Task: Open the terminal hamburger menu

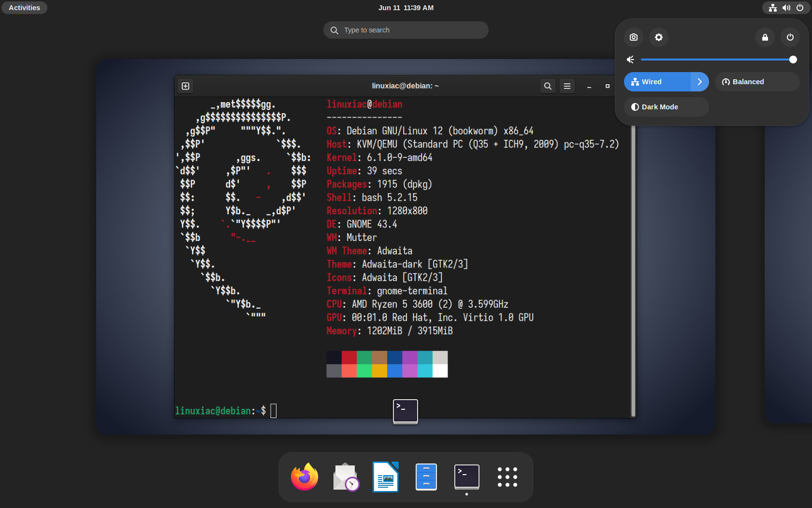Action: tap(567, 86)
